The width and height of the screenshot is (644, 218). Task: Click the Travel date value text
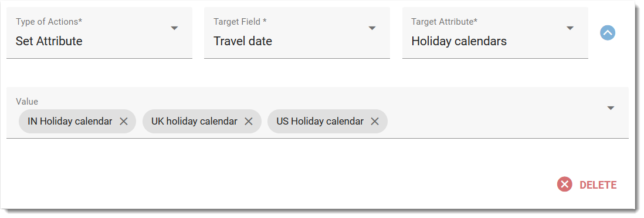click(243, 41)
